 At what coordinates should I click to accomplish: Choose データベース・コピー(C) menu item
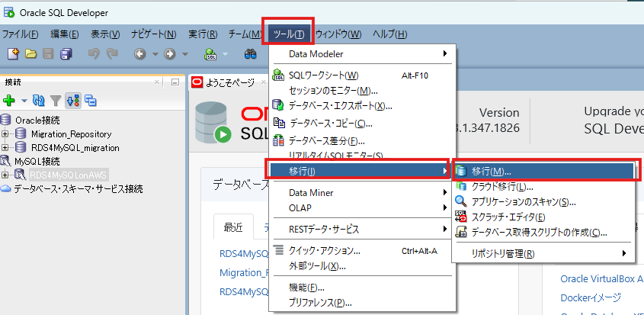pyautogui.click(x=363, y=123)
